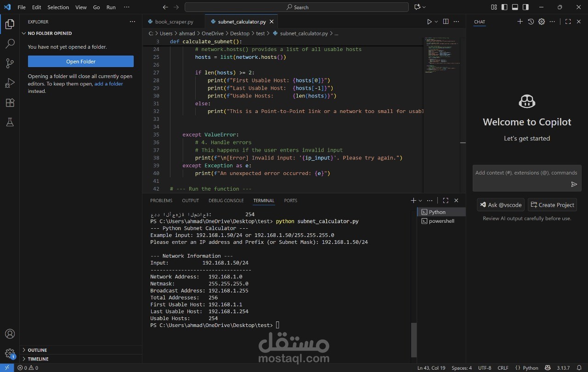This screenshot has width=588, height=372.
Task: Show more menu items ellipsis
Action: click(x=127, y=7)
